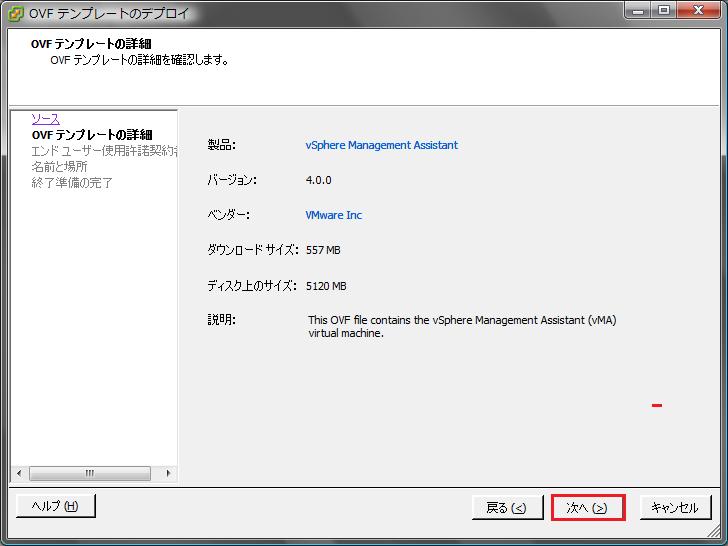Image resolution: width=728 pixels, height=546 pixels.
Task: Click the description text about vMA
Action: 462,326
